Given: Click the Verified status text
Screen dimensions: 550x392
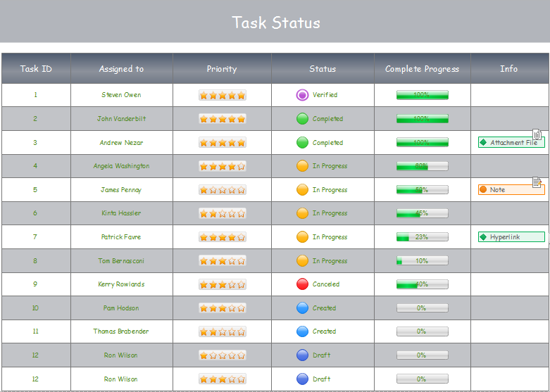Looking at the screenshot, I should (325, 95).
